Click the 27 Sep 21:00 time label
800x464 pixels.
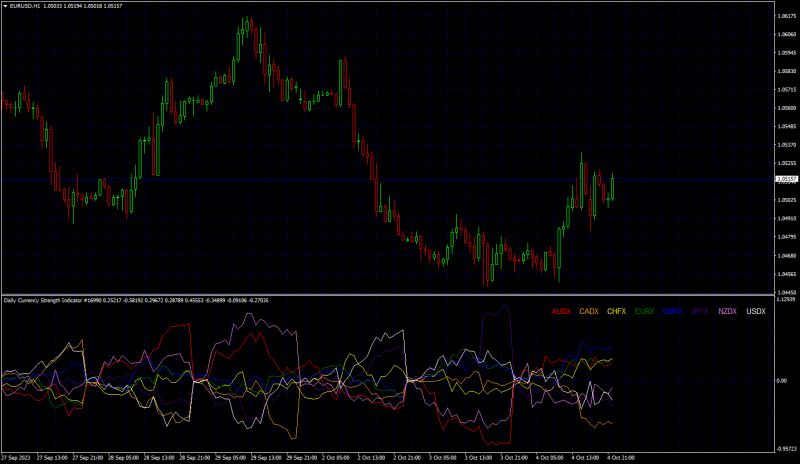pyautogui.click(x=88, y=458)
